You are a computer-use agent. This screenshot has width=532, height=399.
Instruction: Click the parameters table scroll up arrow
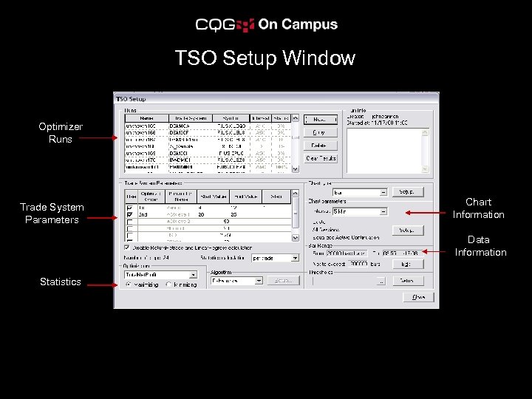click(x=295, y=194)
